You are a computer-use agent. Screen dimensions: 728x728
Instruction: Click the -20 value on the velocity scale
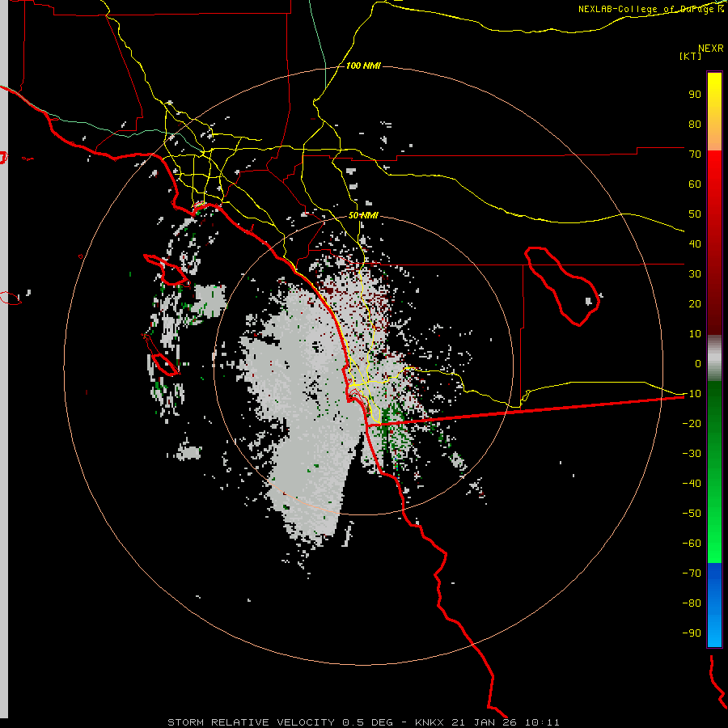point(692,423)
